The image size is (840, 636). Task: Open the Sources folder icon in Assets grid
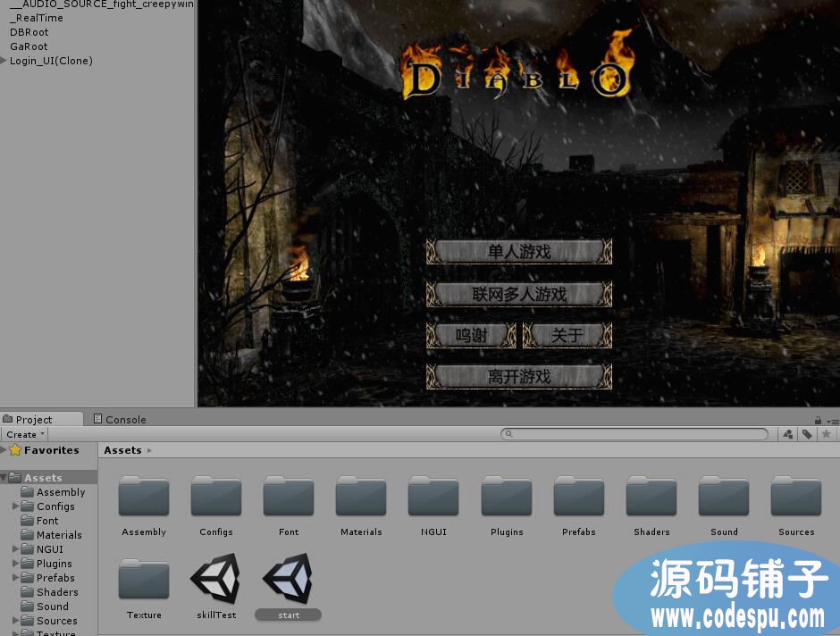point(796,496)
